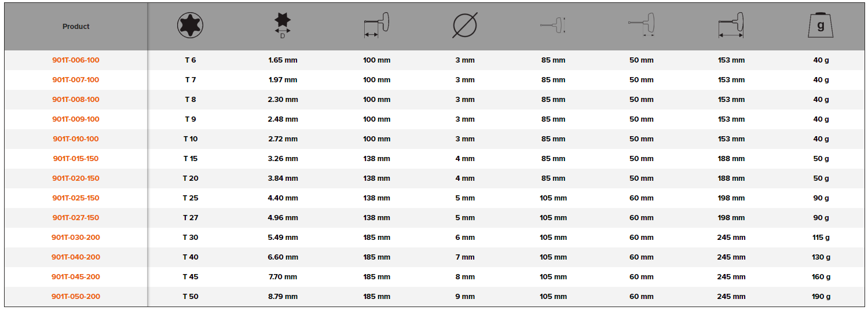Click the 190 g weight cell

[x=821, y=297]
